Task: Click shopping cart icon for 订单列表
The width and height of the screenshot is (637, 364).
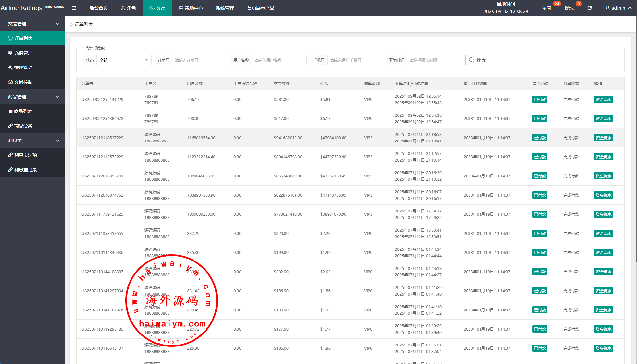Action: coord(10,38)
